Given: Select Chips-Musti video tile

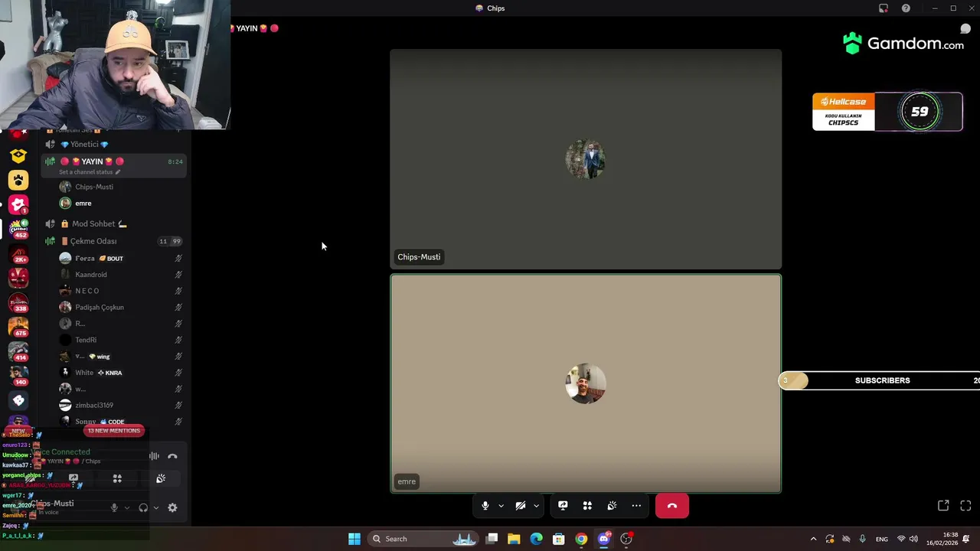Looking at the screenshot, I should click(586, 159).
